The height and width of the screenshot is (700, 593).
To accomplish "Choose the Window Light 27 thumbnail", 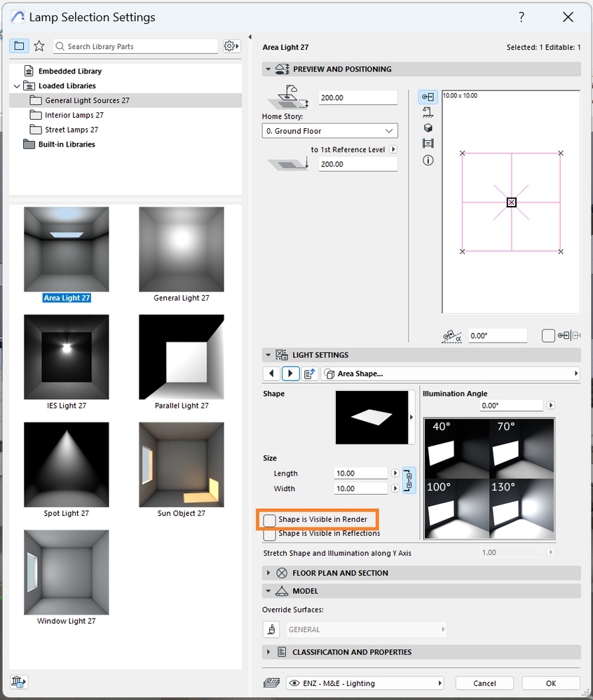I will [67, 572].
